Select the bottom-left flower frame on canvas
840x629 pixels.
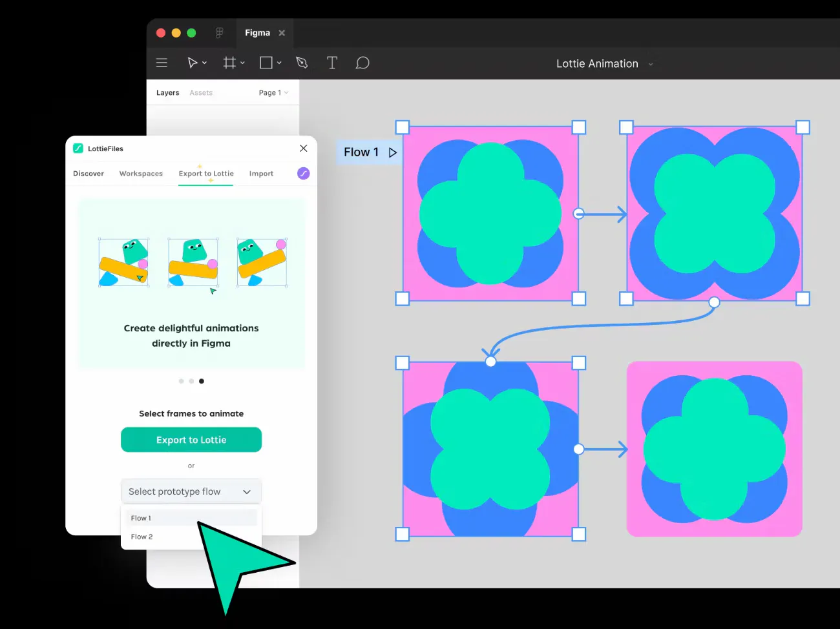[x=490, y=449]
